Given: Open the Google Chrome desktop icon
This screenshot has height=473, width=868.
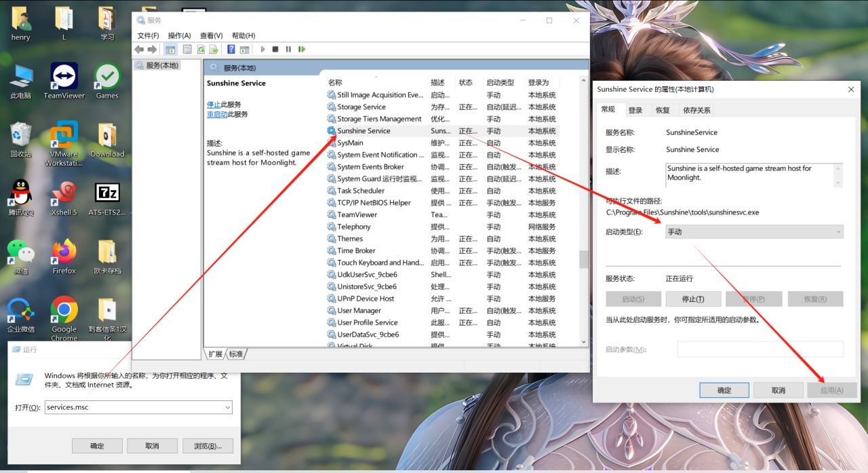Looking at the screenshot, I should pos(64,319).
